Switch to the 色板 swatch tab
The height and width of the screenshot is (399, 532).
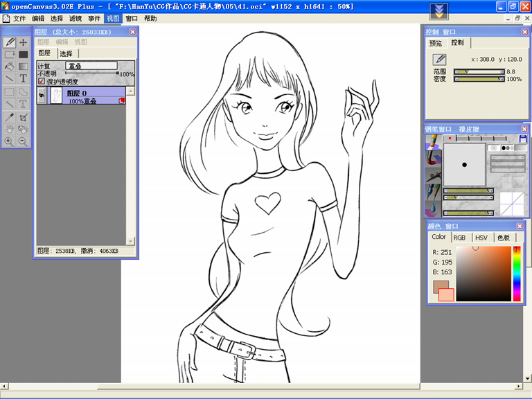coord(504,238)
